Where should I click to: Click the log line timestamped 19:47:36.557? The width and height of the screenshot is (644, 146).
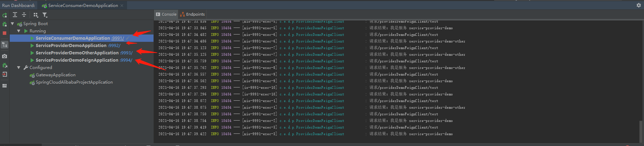298,75
